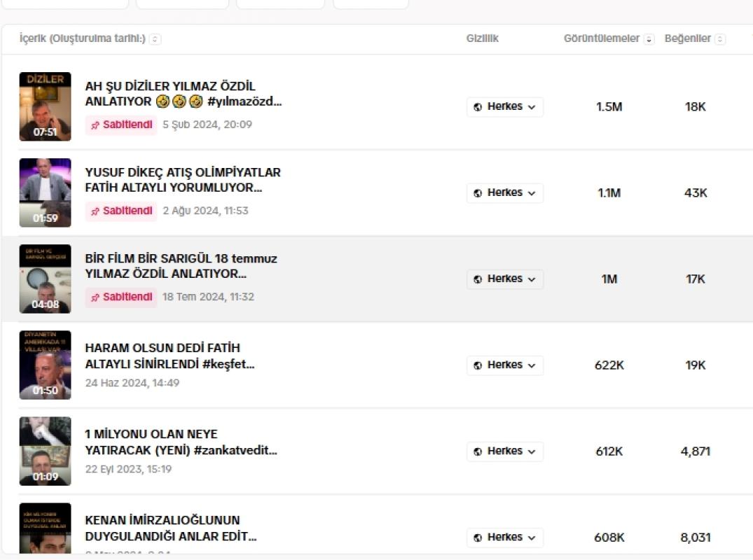Open Herkes privacy dropdown for AH ŞU DİZİLER
Viewport: 753px width, 560px height.
505,106
